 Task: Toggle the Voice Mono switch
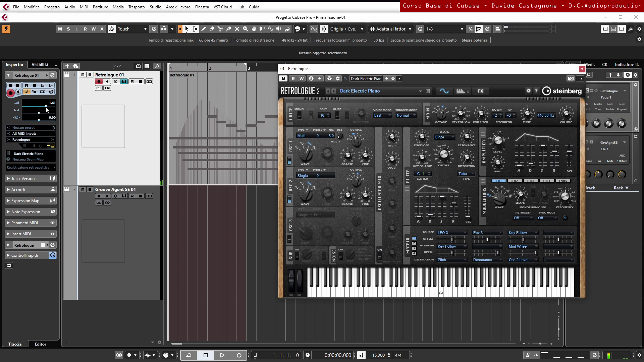[x=299, y=116]
